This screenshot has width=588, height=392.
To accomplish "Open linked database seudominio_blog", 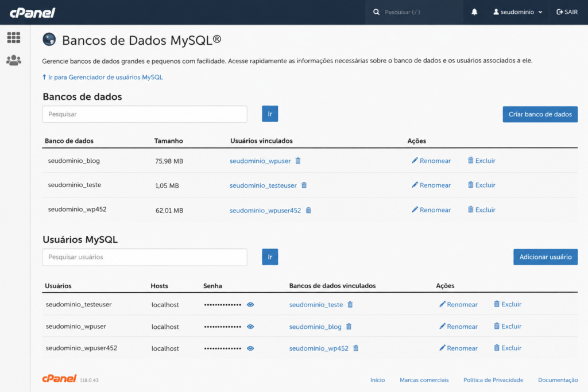I will click(x=315, y=327).
